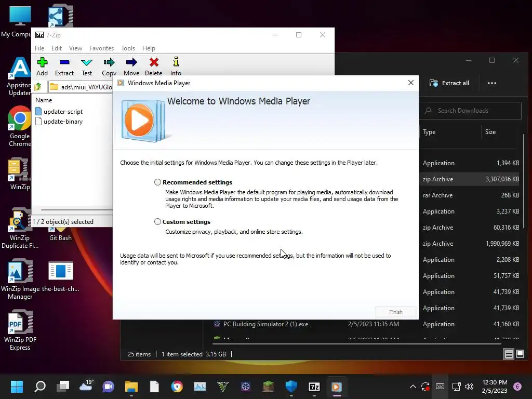The image size is (532, 399).
Task: Open Windows Media Player taskbar icon
Action: (x=337, y=387)
